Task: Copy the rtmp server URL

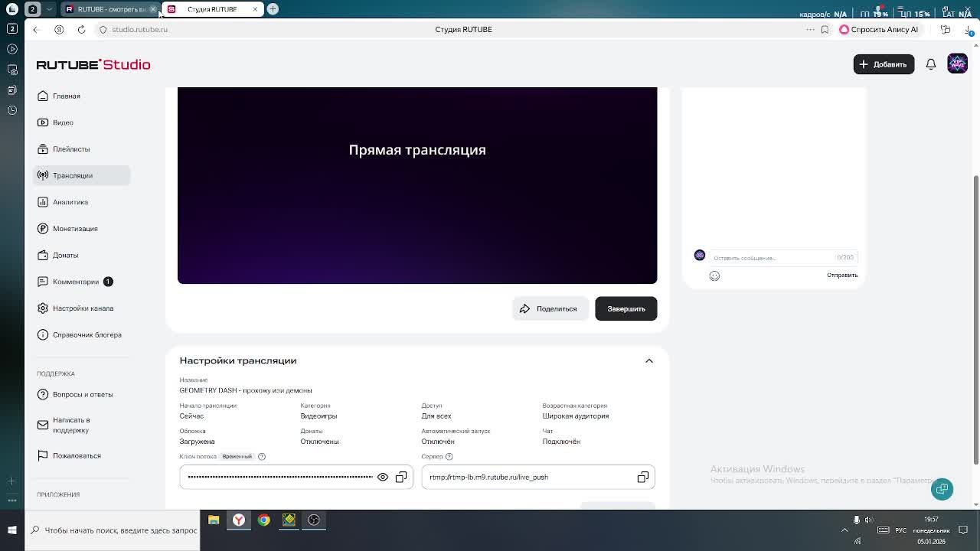Action: [x=643, y=477]
